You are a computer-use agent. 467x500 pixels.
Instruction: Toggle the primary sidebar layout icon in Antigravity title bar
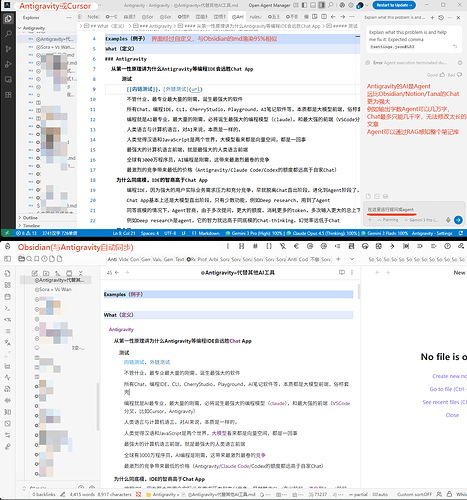pos(304,5)
